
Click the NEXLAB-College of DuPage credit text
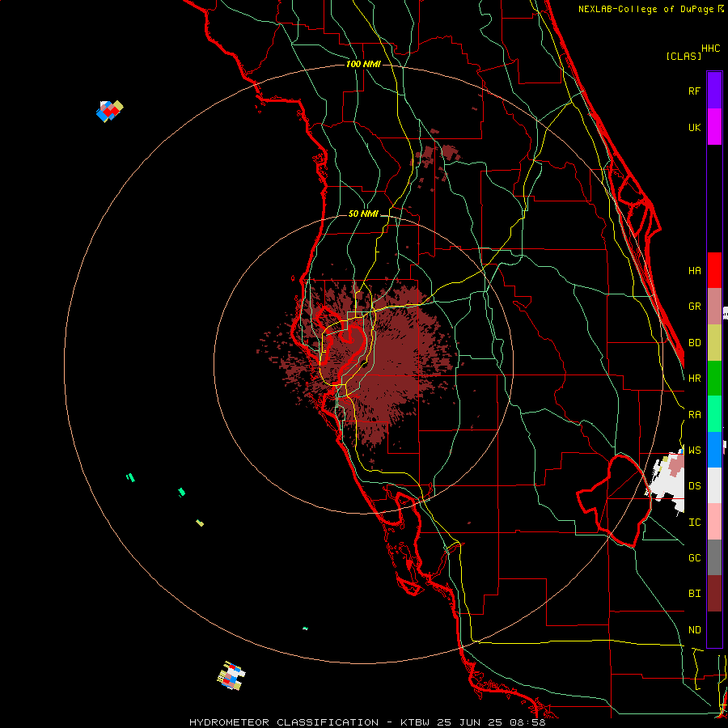[645, 9]
